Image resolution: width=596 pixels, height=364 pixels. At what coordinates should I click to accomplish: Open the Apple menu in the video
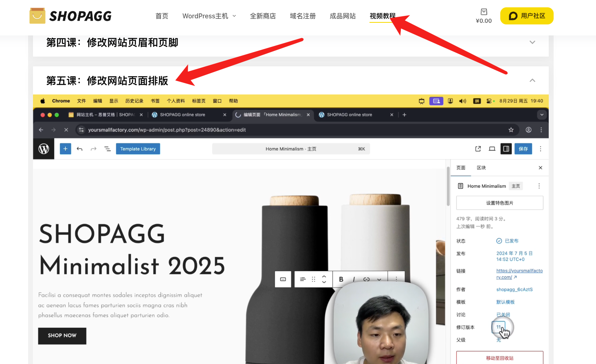(x=42, y=101)
